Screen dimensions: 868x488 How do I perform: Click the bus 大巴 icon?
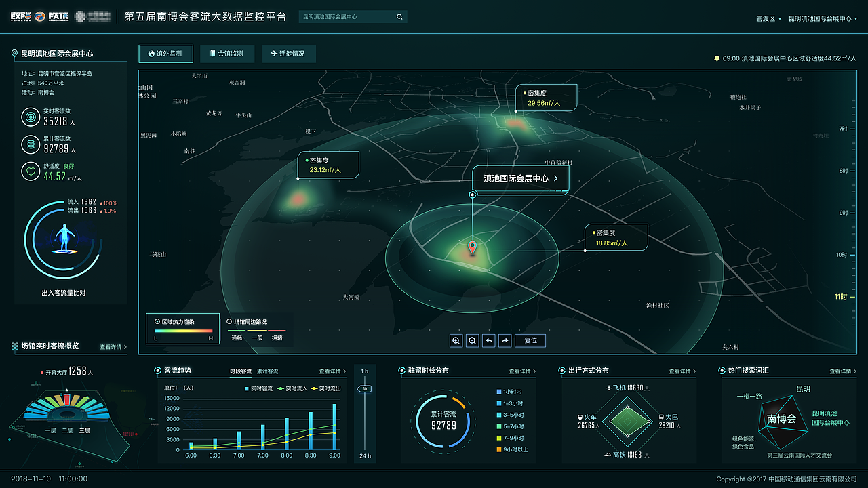660,417
